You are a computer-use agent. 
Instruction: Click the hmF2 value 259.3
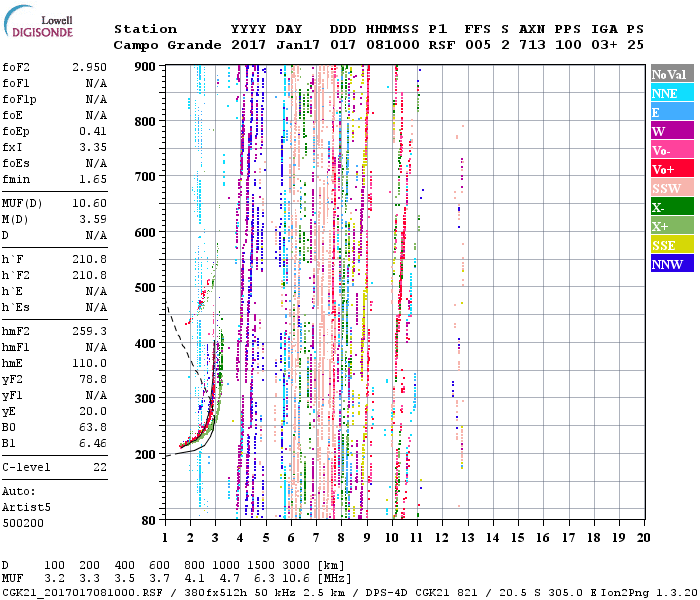pos(88,329)
